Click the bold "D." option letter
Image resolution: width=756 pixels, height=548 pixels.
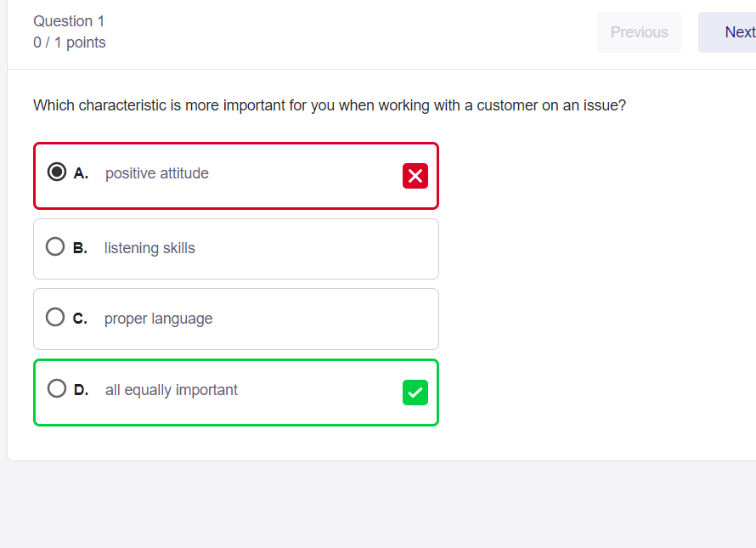[81, 390]
